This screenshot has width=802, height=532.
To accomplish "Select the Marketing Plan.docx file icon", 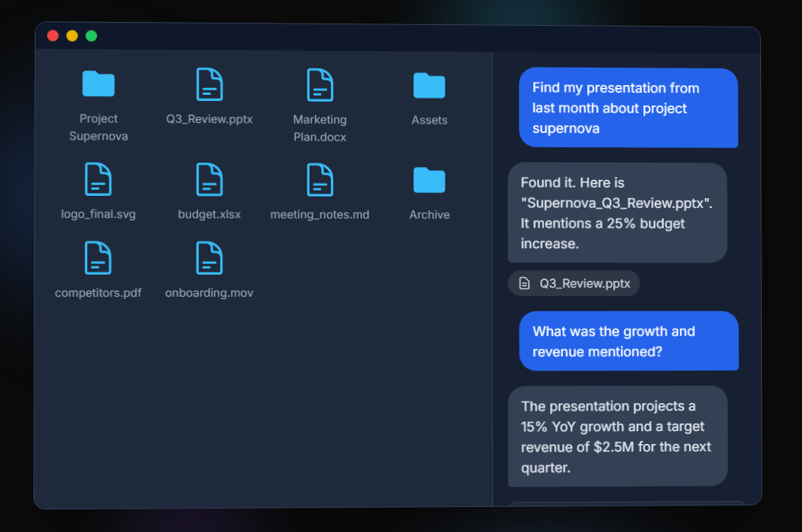I will coord(319,85).
